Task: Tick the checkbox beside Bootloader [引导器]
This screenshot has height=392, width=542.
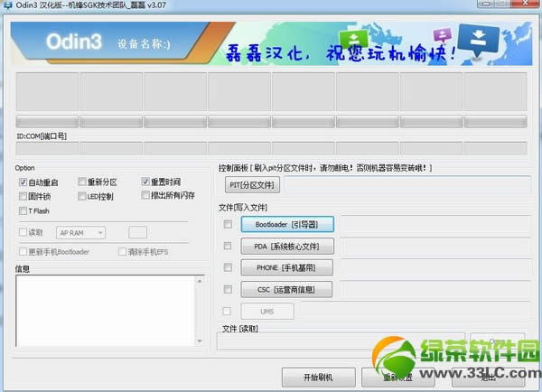Action: [x=228, y=224]
